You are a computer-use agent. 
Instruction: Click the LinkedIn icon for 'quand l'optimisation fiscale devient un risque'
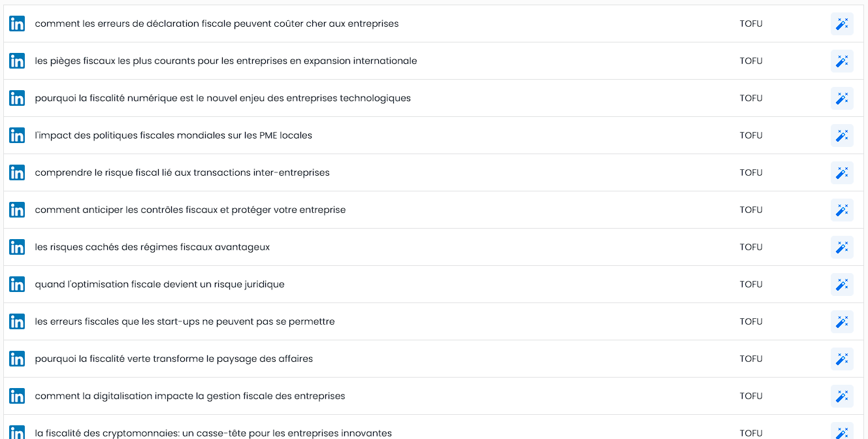[16, 284]
